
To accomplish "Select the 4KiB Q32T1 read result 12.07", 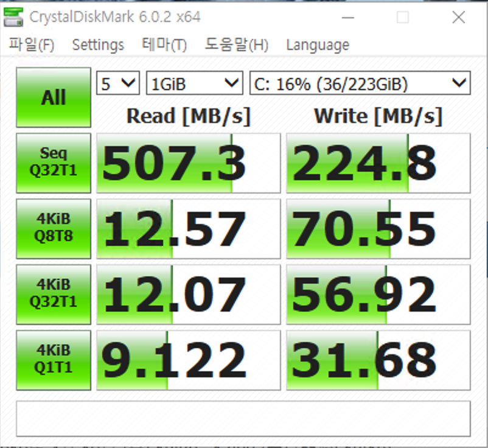I will (x=189, y=295).
